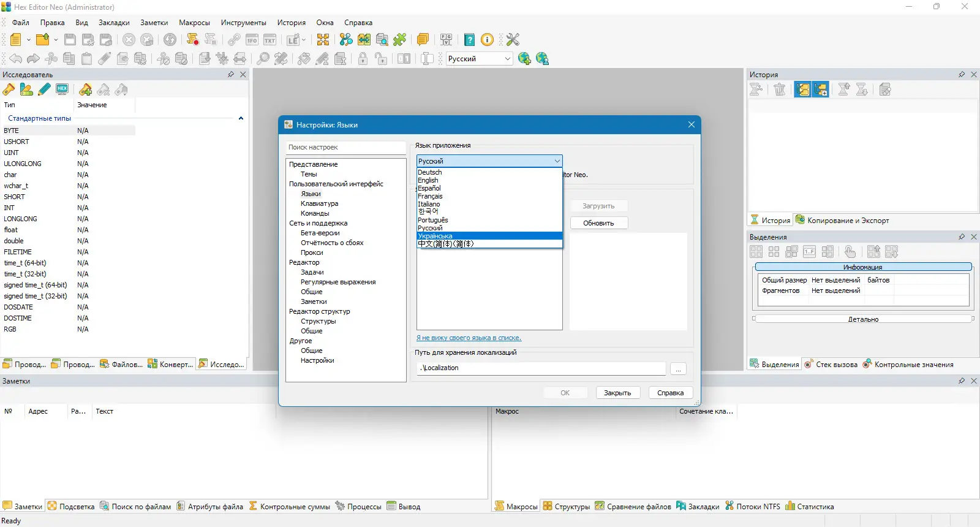980x527 pixels.
Task: Click the Информация header bar
Action: click(863, 267)
